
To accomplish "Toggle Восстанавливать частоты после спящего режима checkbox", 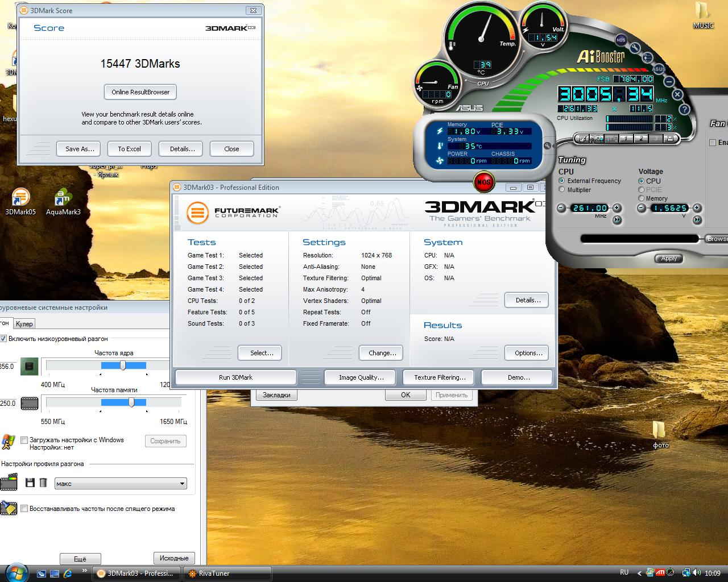I will coord(24,509).
